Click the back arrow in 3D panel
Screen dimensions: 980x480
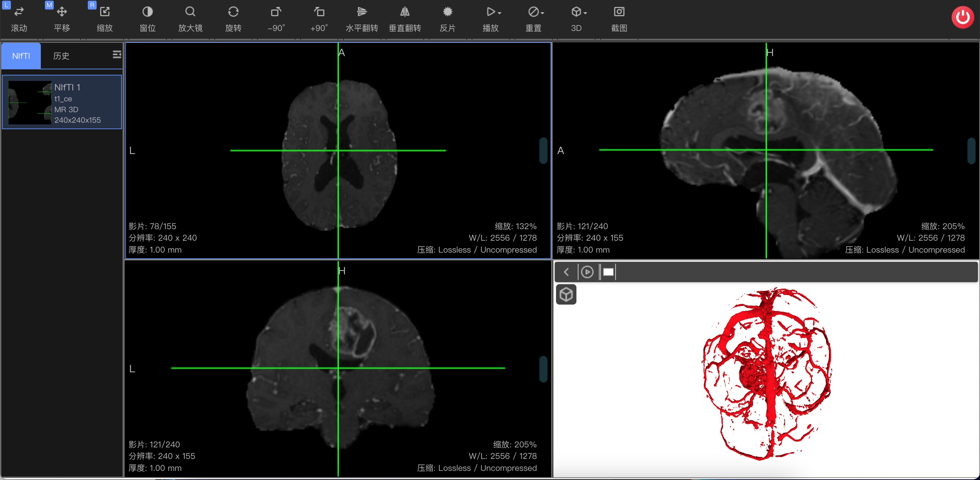point(566,272)
